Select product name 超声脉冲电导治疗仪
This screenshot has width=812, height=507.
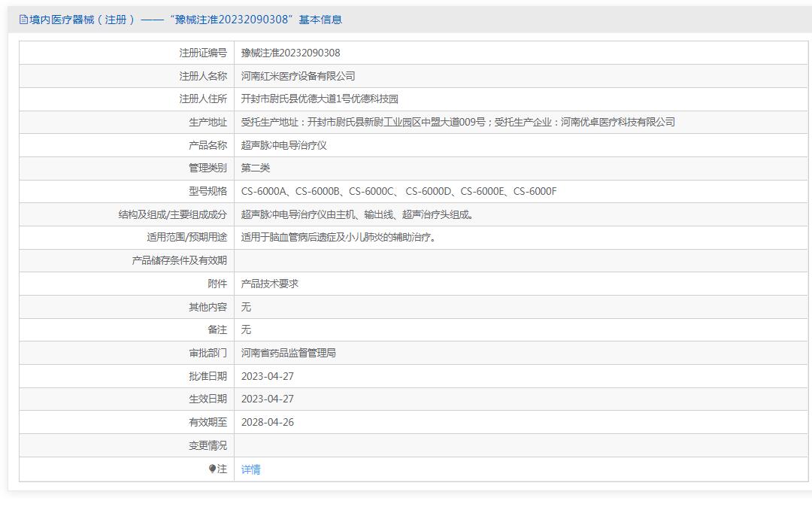pos(283,145)
